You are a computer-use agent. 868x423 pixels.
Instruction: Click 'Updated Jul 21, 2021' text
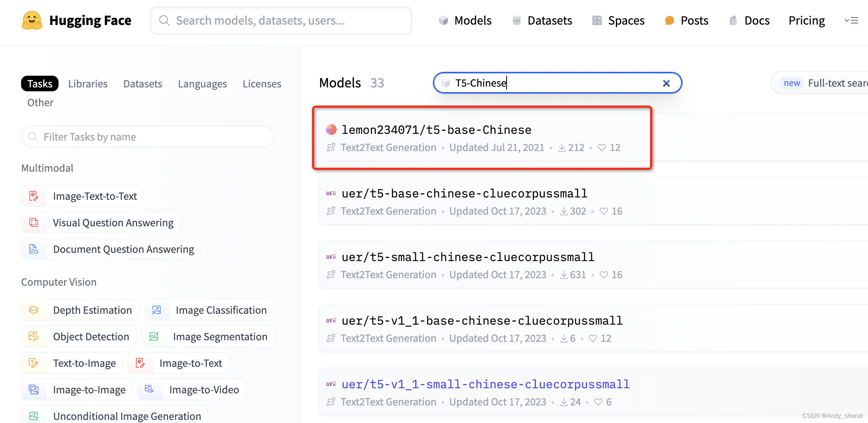[496, 148]
